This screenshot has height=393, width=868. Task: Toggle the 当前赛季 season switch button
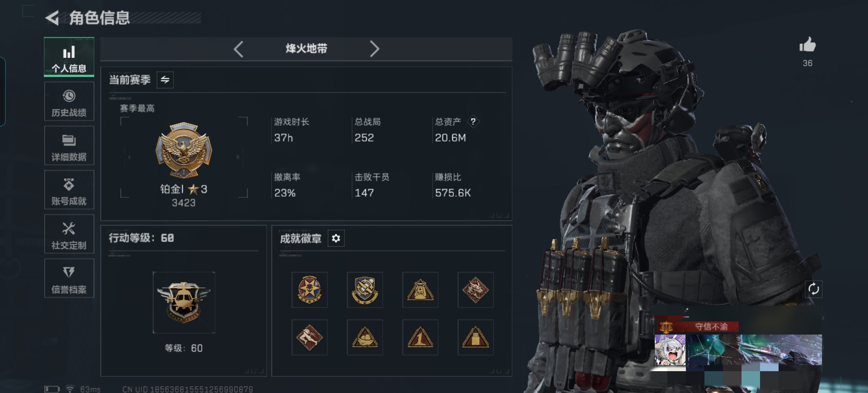[165, 80]
